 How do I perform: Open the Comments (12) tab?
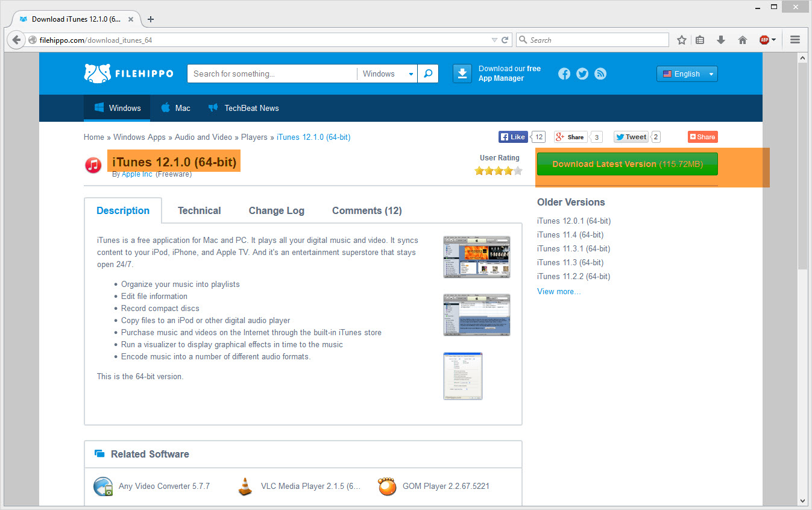pos(367,210)
